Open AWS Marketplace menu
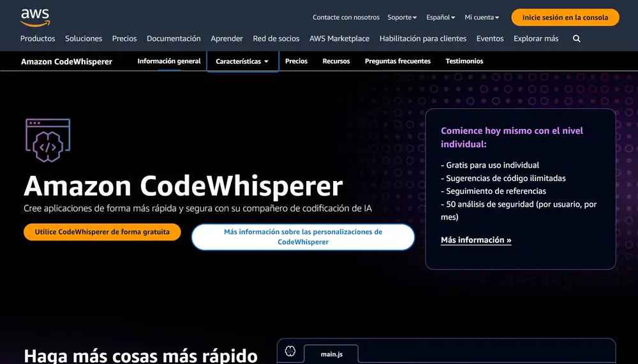The width and height of the screenshot is (638, 364). [x=339, y=39]
